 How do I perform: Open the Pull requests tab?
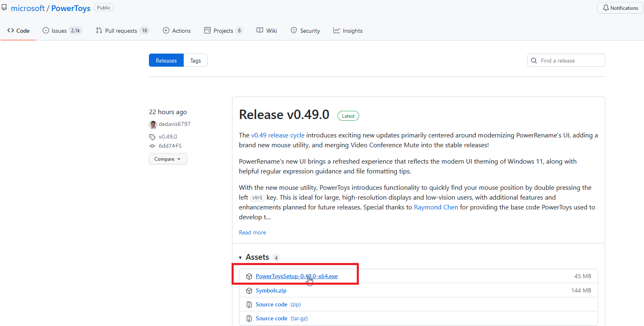(x=122, y=31)
